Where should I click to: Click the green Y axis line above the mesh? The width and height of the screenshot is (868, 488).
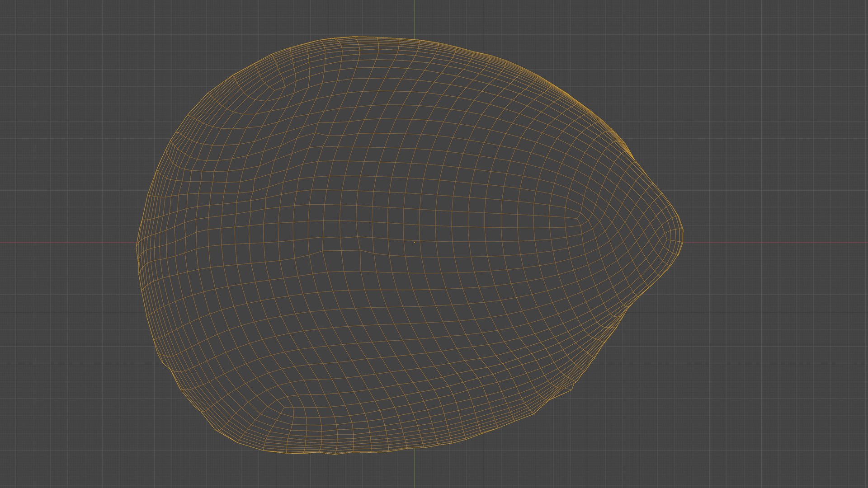pyautogui.click(x=415, y=19)
